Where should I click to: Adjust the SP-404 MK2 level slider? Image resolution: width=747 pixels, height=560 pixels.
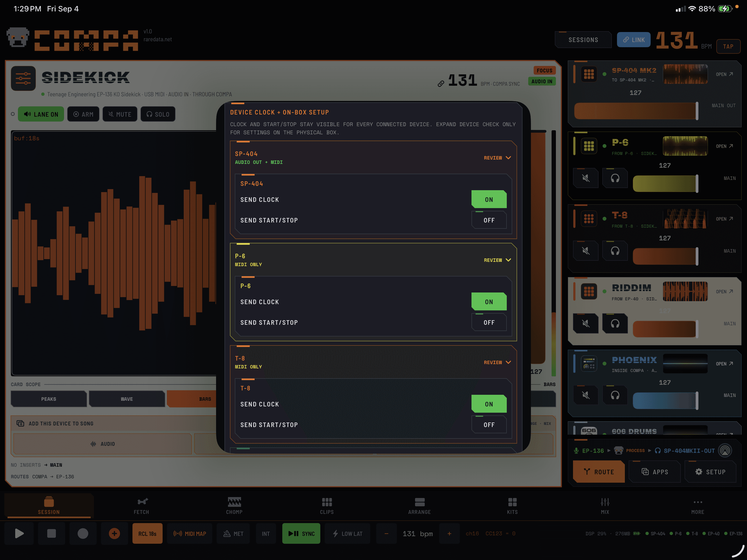pyautogui.click(x=636, y=111)
